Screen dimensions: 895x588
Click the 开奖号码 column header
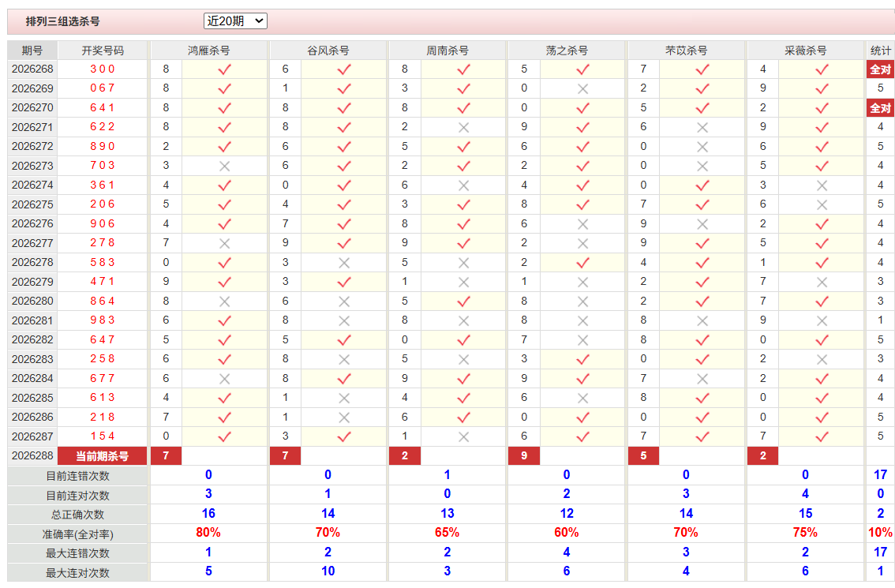pyautogui.click(x=103, y=51)
